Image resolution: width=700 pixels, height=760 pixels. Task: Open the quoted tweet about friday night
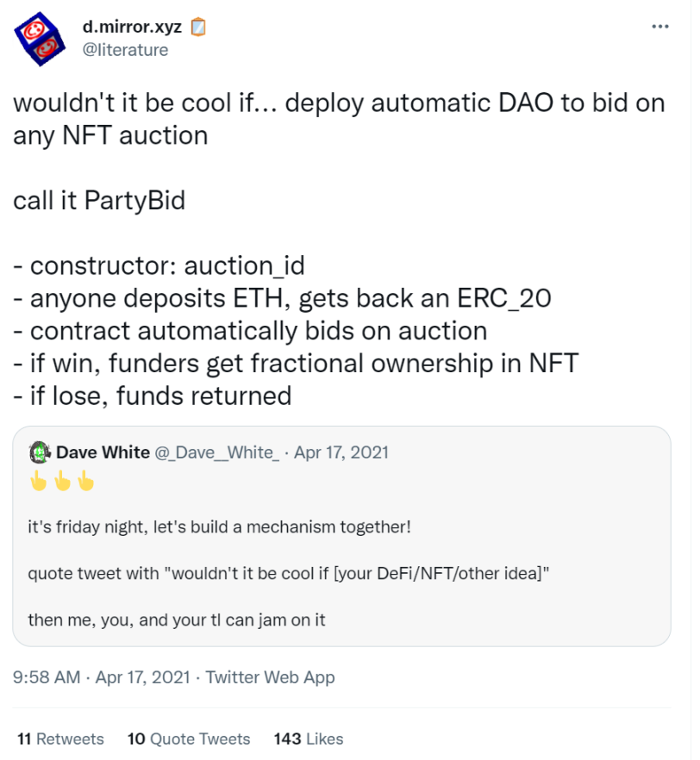[341, 536]
